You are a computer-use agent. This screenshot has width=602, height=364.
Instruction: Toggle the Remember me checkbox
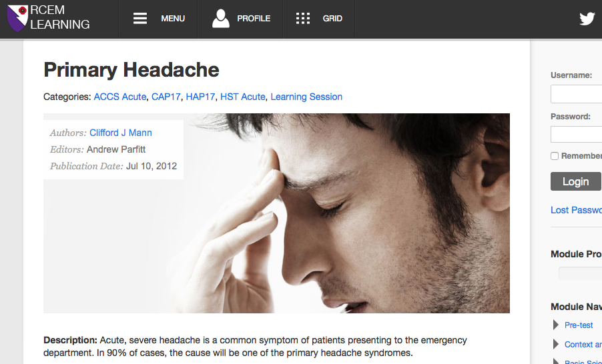[x=555, y=156]
